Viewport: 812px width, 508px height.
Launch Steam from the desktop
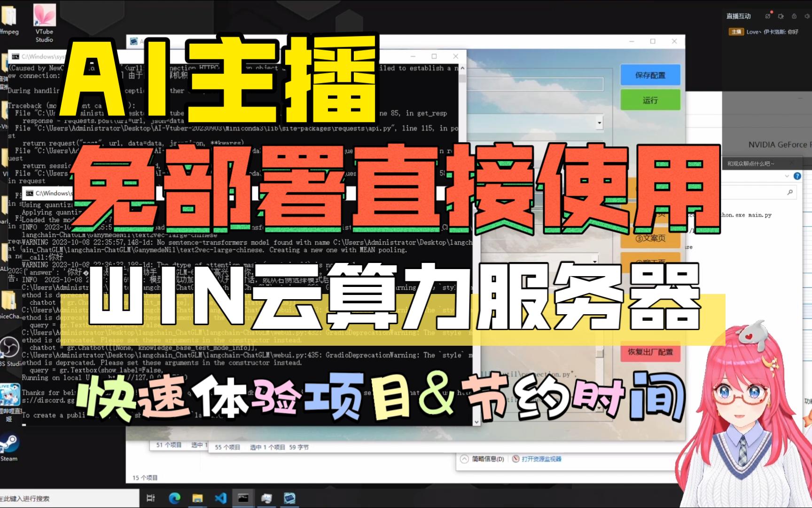tap(8, 448)
